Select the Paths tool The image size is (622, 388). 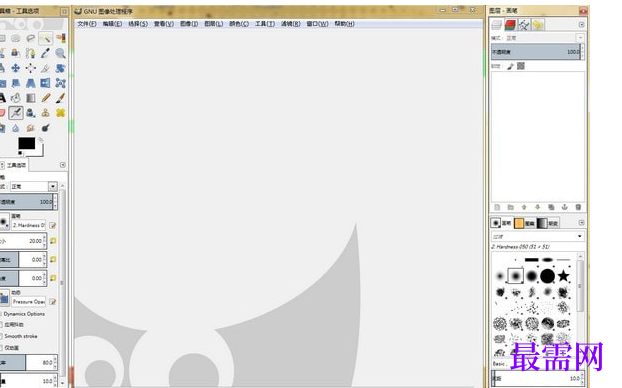click(31, 53)
